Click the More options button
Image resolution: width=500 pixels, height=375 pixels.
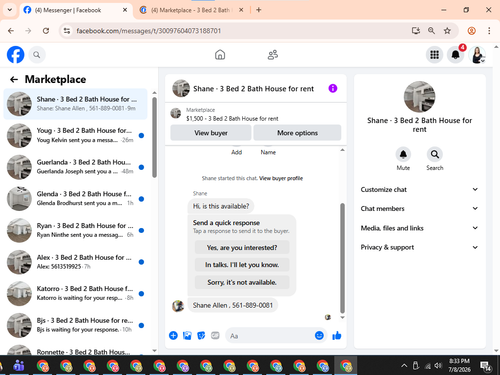[297, 133]
